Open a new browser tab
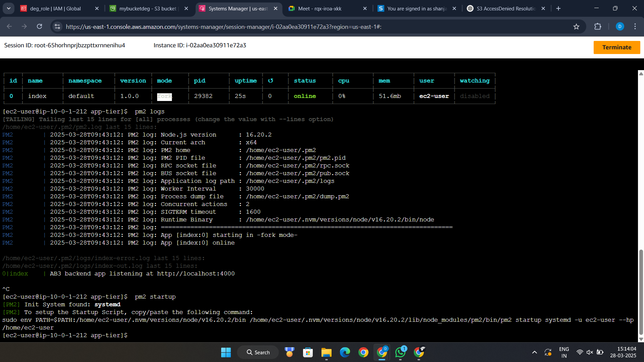 point(558,9)
